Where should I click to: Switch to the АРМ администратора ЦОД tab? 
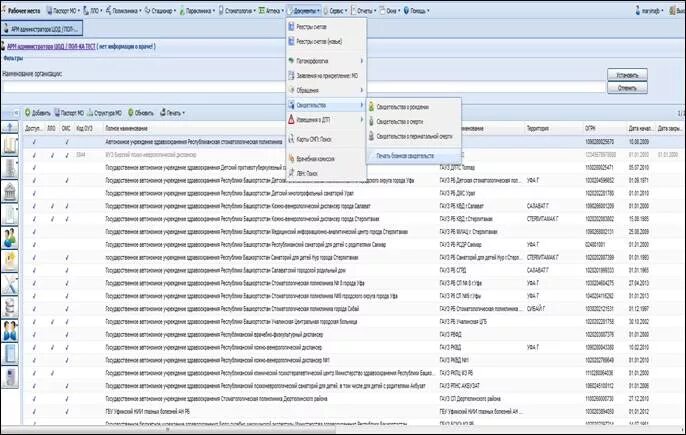tap(42, 29)
